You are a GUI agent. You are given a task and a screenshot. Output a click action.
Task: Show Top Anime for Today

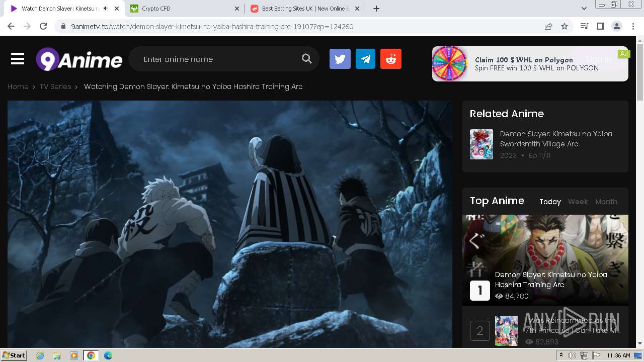pyautogui.click(x=550, y=202)
